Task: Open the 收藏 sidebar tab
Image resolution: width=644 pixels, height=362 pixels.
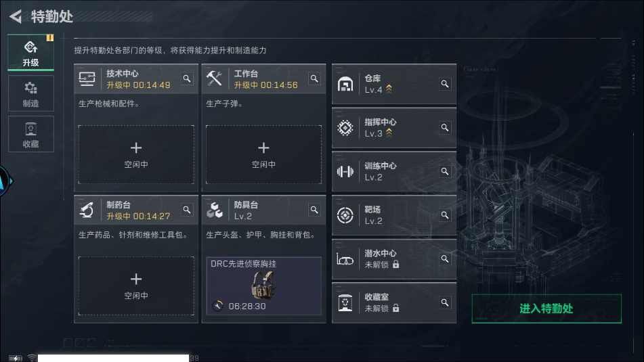Action: 30,134
